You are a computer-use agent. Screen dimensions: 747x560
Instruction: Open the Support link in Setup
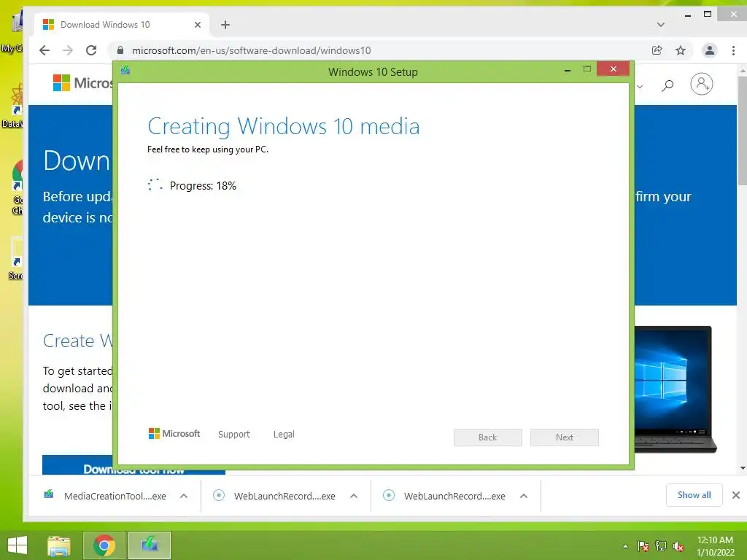[x=234, y=435]
